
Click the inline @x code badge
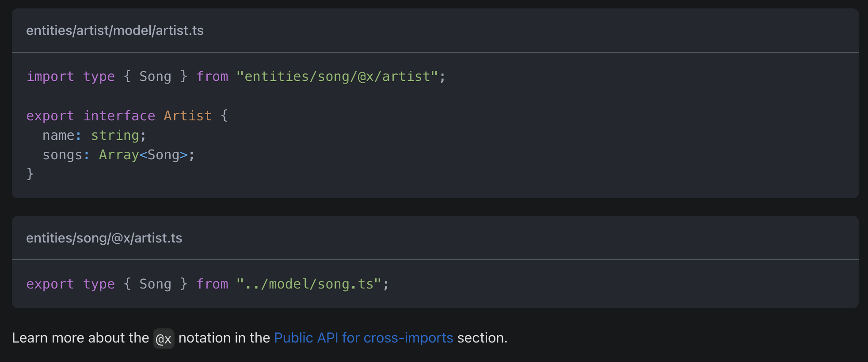164,339
